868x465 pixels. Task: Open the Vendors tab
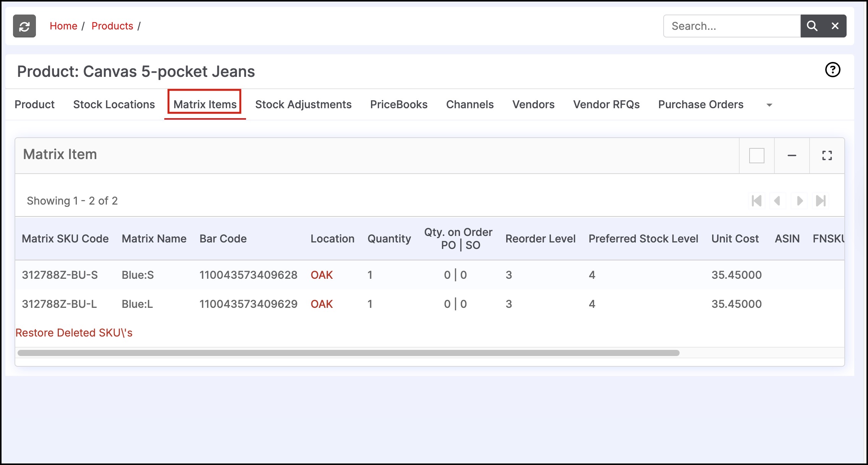tap(533, 104)
